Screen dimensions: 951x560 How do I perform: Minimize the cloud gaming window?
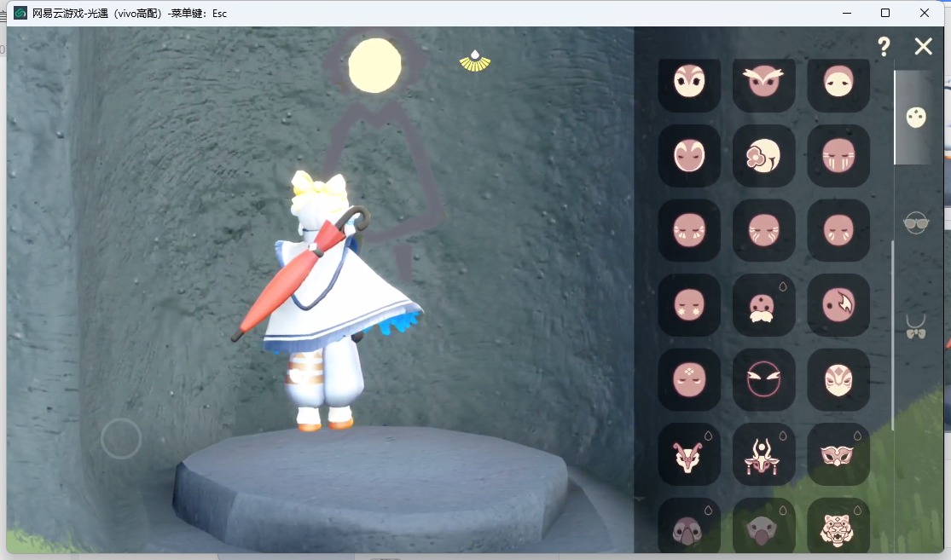(x=847, y=13)
